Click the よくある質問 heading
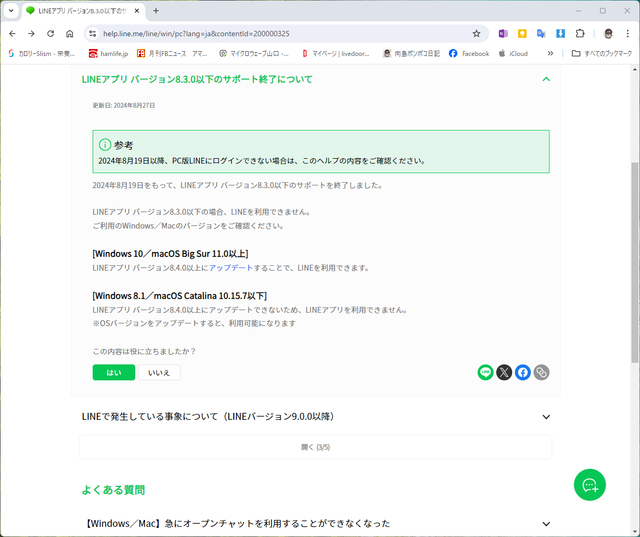This screenshot has height=537, width=640. click(x=113, y=490)
